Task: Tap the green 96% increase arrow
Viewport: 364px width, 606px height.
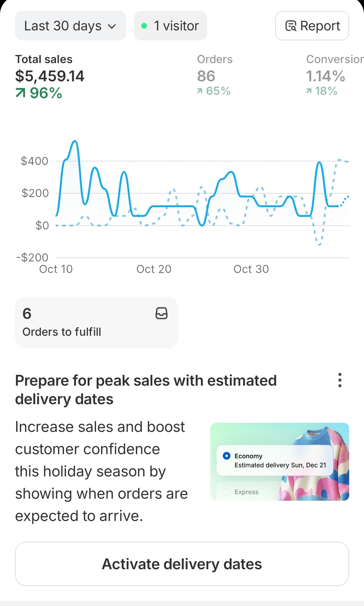Action: [21, 93]
